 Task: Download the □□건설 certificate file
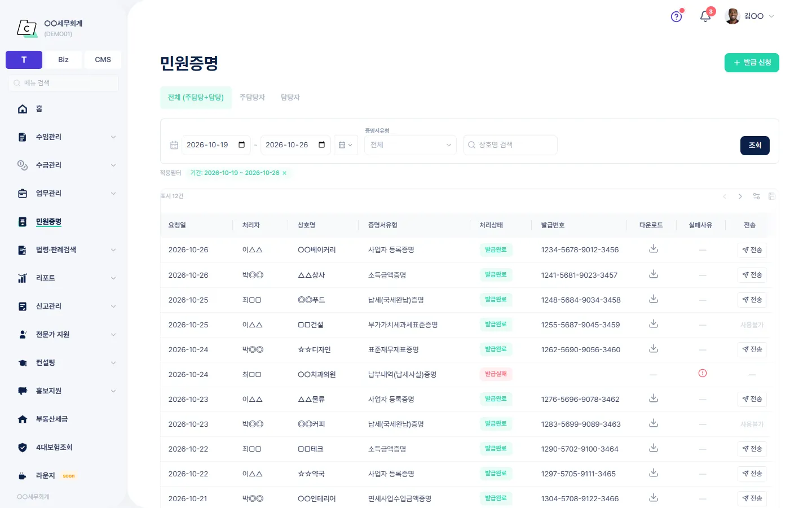click(x=654, y=323)
